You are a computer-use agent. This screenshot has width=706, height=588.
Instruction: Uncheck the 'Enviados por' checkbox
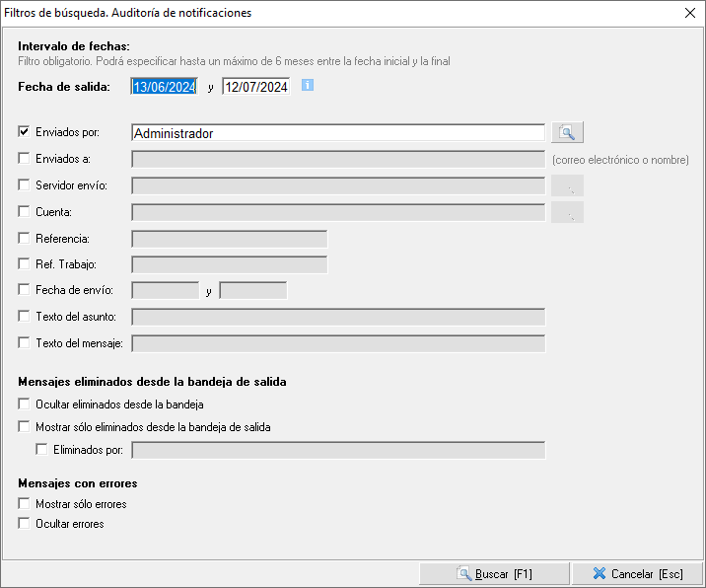coord(25,133)
